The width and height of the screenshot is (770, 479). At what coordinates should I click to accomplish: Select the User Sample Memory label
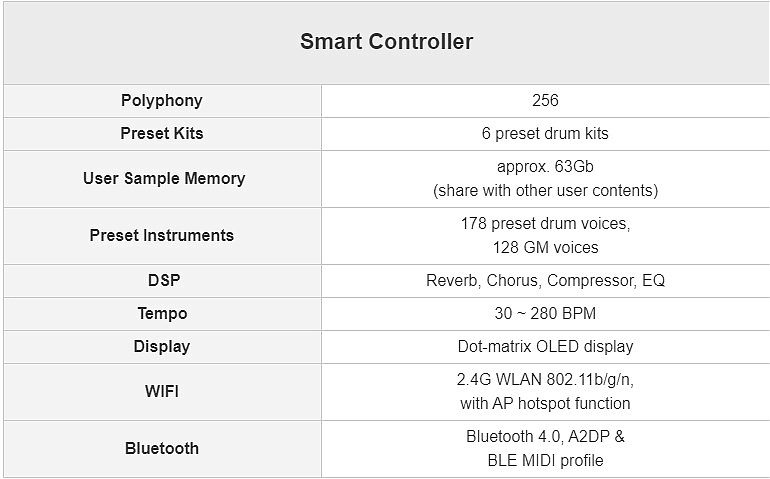[163, 178]
